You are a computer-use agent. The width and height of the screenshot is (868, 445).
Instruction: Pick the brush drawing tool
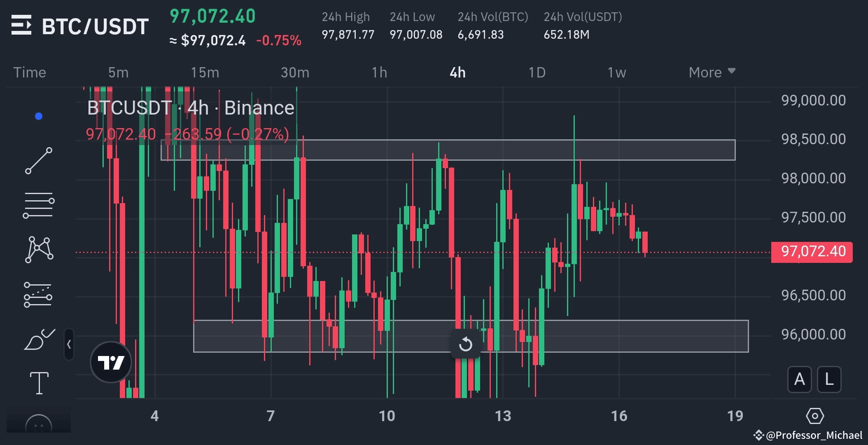[39, 339]
